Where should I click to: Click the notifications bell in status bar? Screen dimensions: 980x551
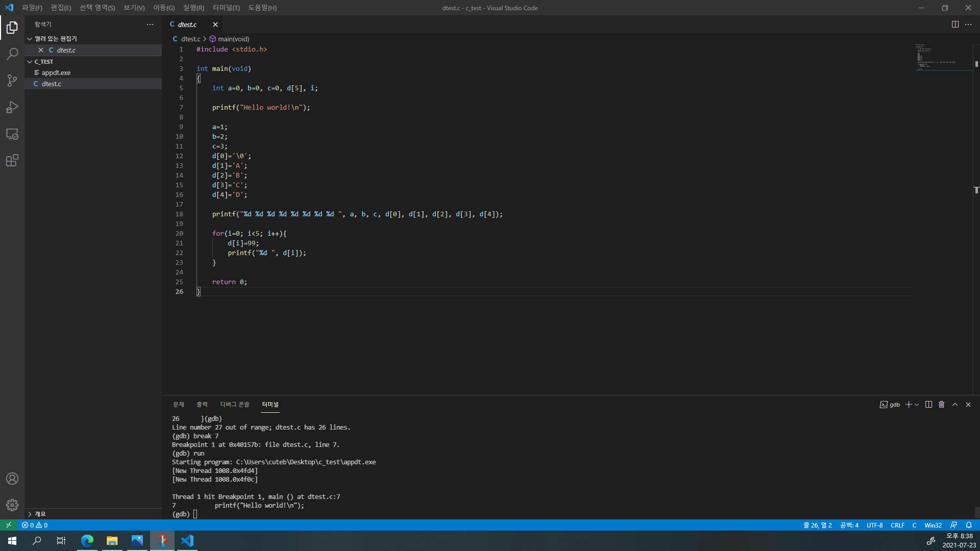[x=969, y=525]
